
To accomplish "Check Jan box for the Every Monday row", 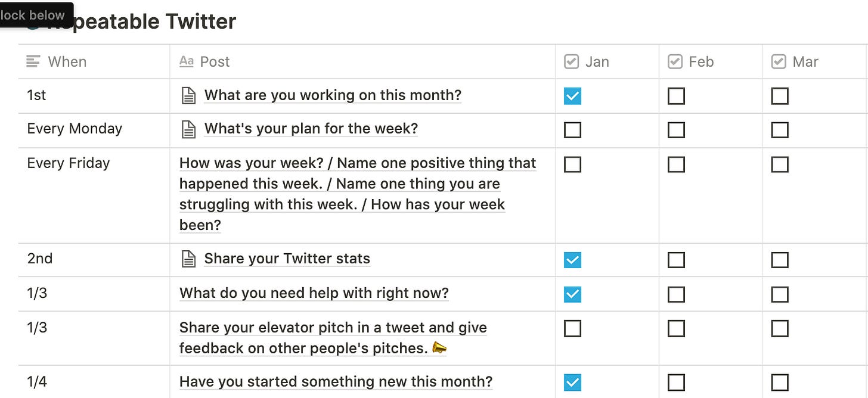I will pos(572,130).
